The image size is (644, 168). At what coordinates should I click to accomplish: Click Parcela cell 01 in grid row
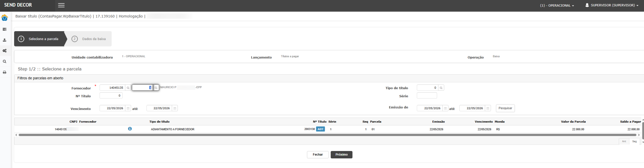[373, 129]
